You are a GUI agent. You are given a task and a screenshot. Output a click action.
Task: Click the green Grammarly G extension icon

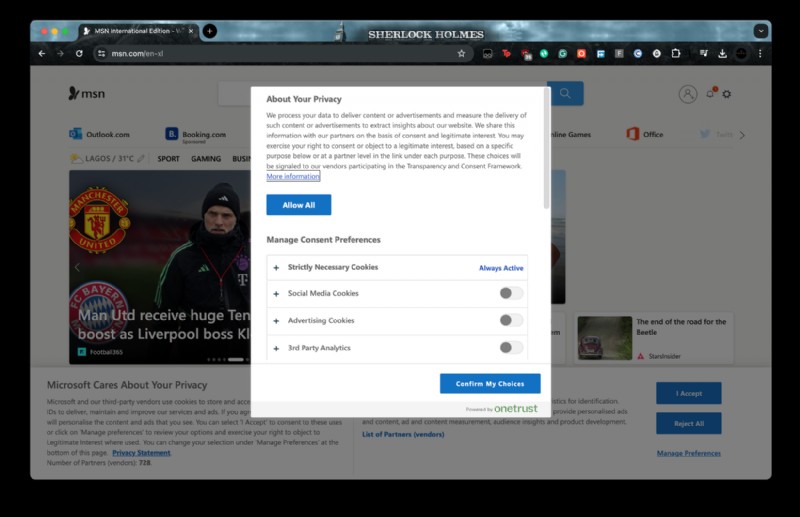click(x=562, y=54)
